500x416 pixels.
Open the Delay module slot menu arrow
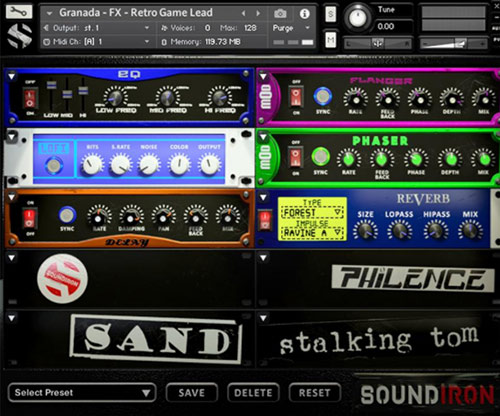tap(12, 197)
